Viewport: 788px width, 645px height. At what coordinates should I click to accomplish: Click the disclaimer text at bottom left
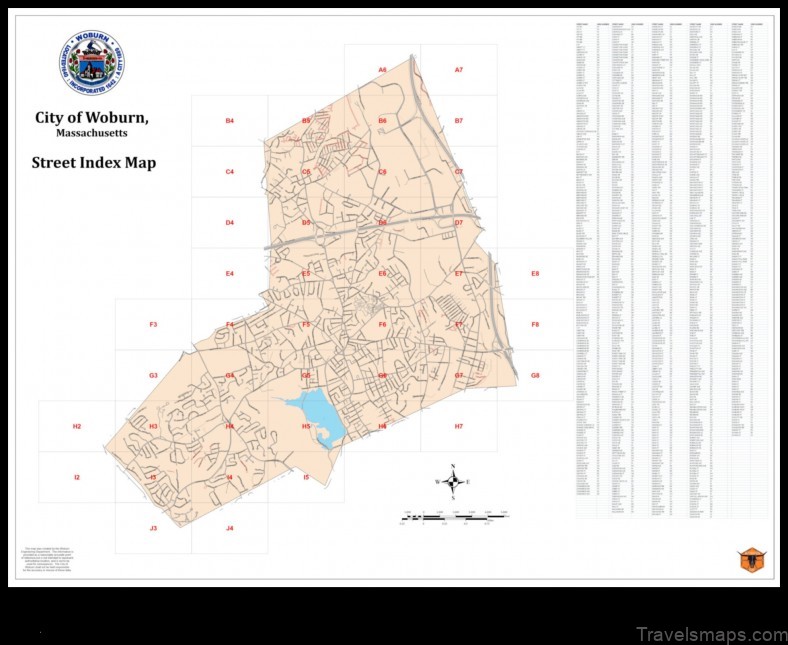click(48, 559)
